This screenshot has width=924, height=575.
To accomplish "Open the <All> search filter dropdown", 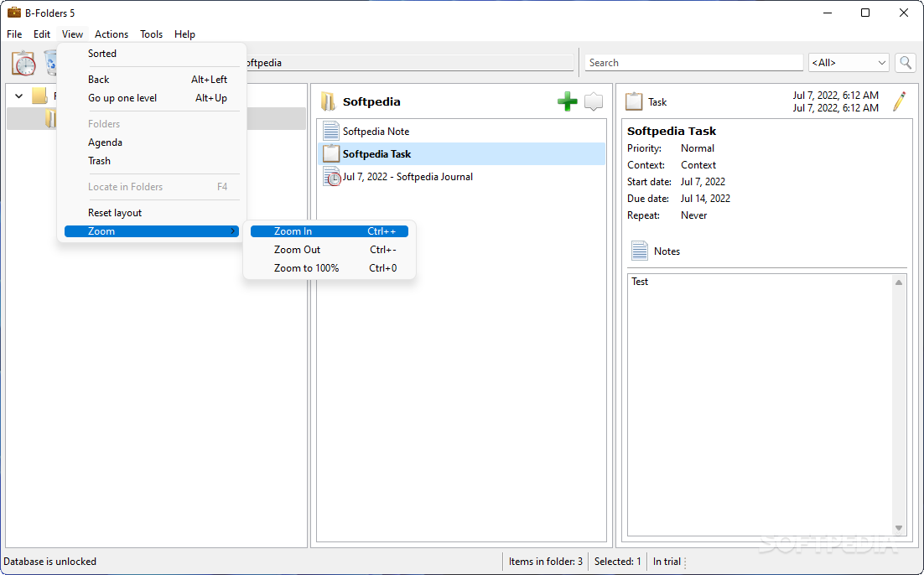I will pyautogui.click(x=849, y=63).
